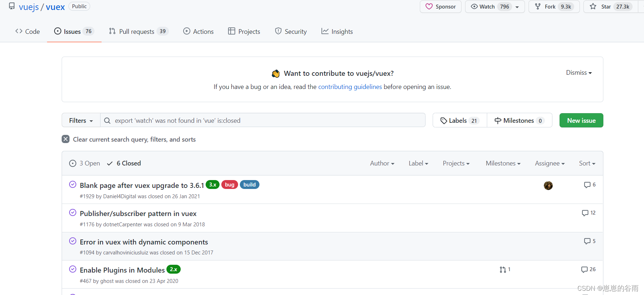Screen dimensions: 644x295
Task: Open the vuex repository link
Action: (55, 7)
